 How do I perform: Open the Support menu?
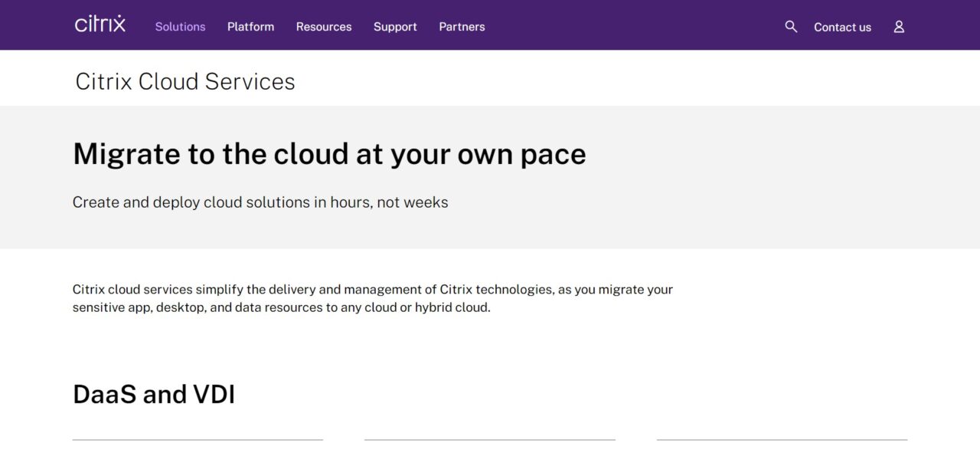395,27
